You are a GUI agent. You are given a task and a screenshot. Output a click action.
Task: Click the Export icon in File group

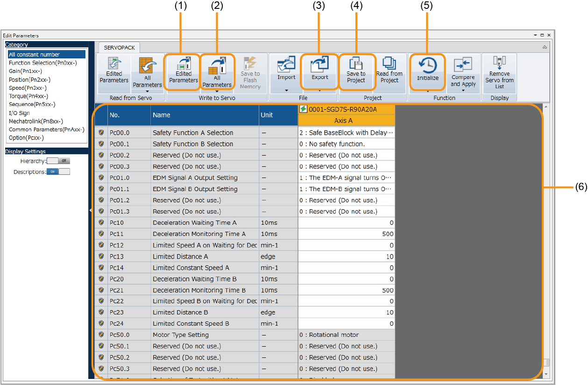(320, 64)
